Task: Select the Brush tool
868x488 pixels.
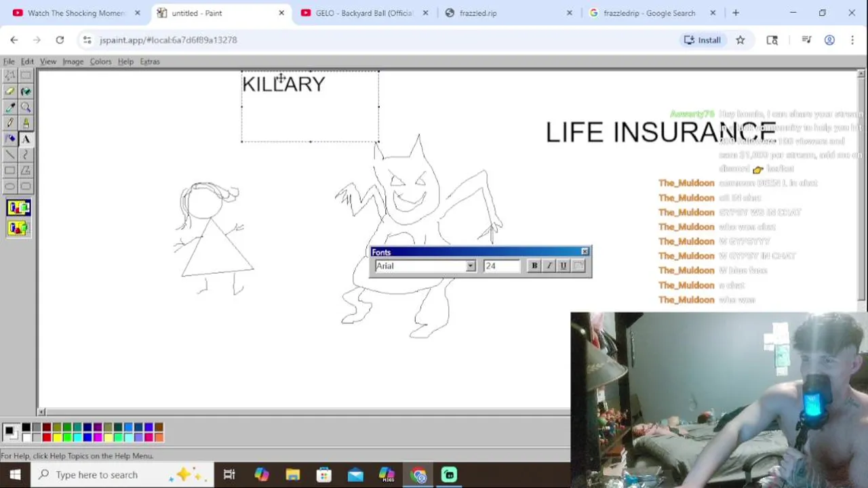Action: [x=26, y=123]
